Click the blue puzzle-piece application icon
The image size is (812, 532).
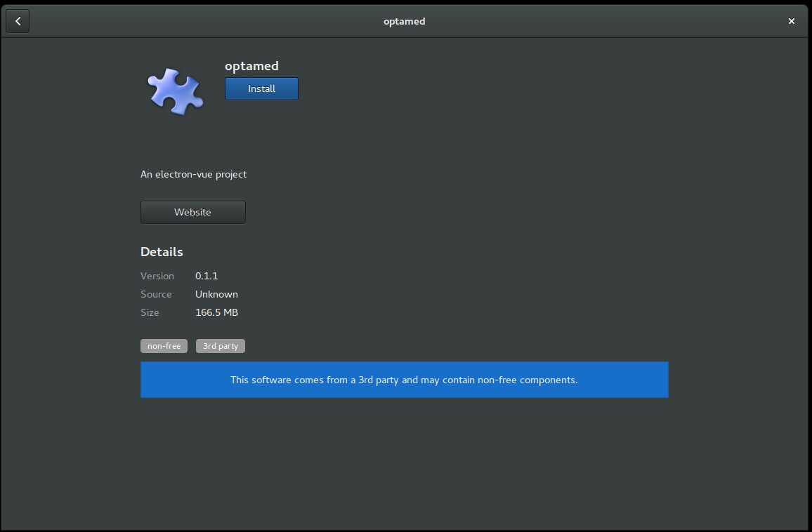click(175, 90)
